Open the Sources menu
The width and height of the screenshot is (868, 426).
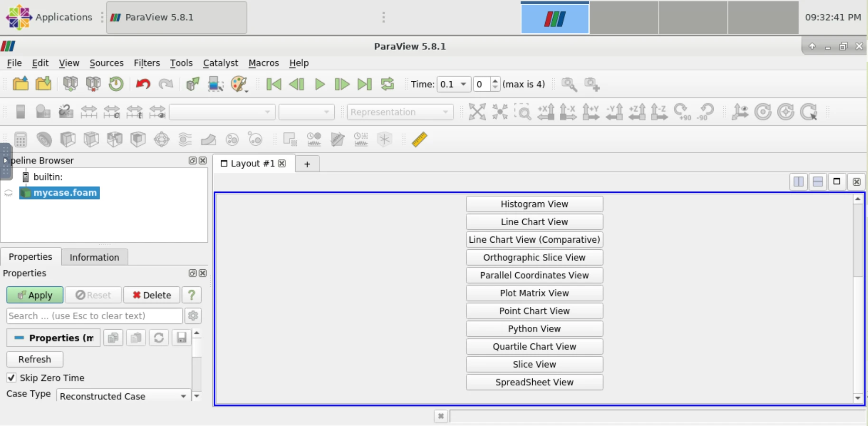pos(106,63)
